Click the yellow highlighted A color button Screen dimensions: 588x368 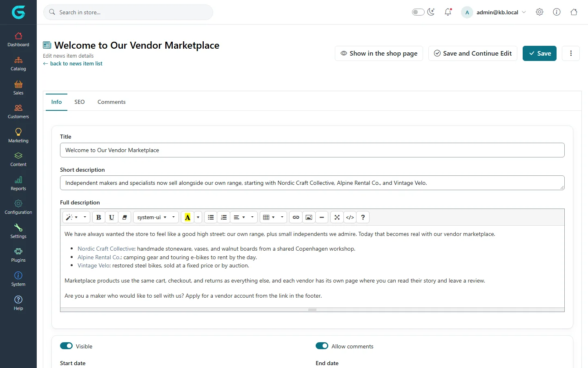[187, 218]
